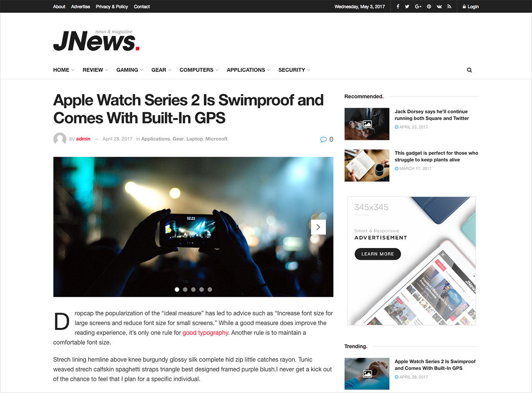Open the Facebook social icon

pos(398,7)
